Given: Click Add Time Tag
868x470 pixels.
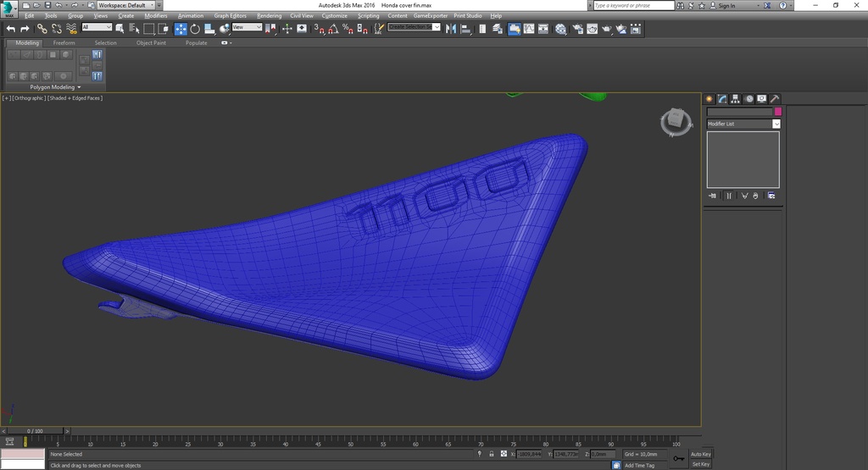Looking at the screenshot, I should pyautogui.click(x=639, y=466).
